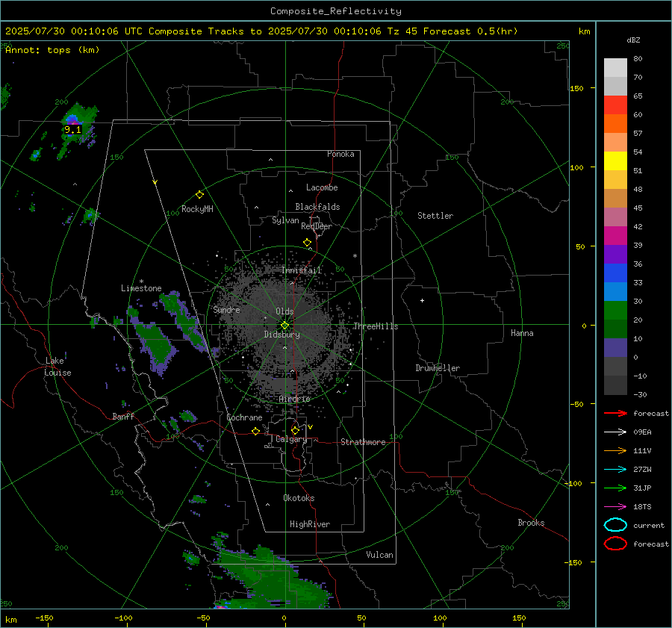Viewport: 672px width, 628px height.
Task: Click the timestamp and forecast header line
Action: click(261, 31)
